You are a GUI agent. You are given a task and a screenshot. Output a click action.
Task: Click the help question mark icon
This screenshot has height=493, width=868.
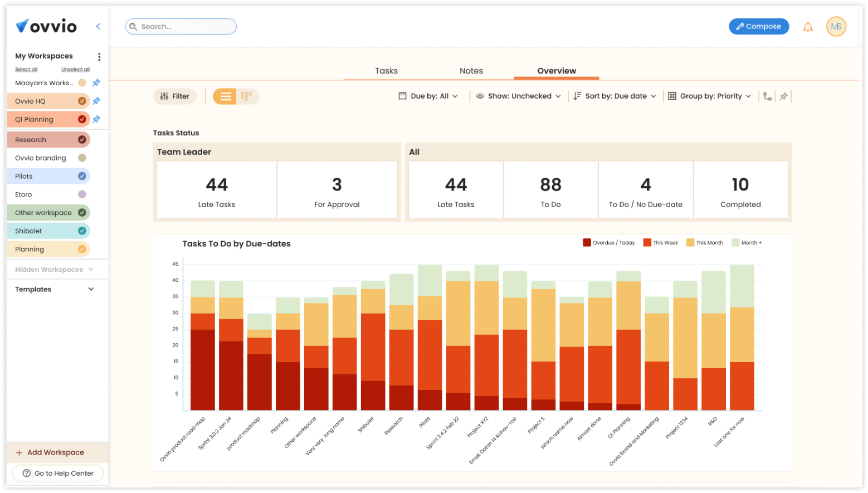point(26,474)
